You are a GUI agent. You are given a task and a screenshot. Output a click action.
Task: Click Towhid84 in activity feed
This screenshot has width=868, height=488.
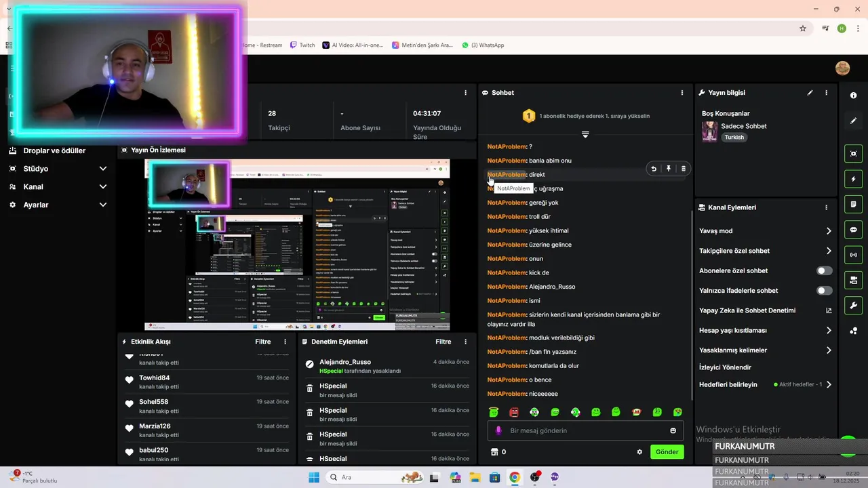[x=154, y=378]
